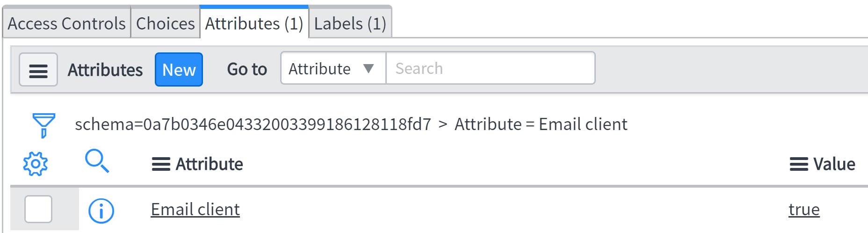Sort by the Attribute column header
This screenshot has height=233, width=868.
209,164
